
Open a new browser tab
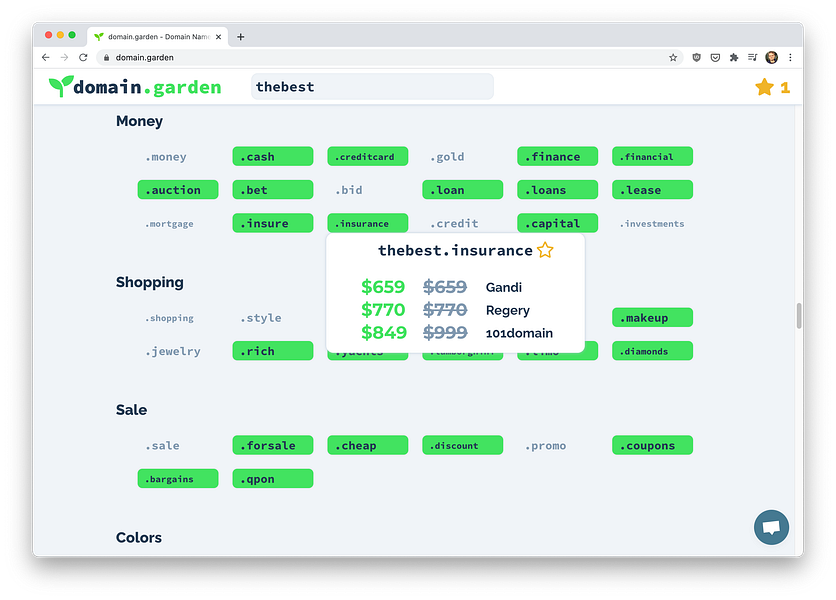click(240, 37)
